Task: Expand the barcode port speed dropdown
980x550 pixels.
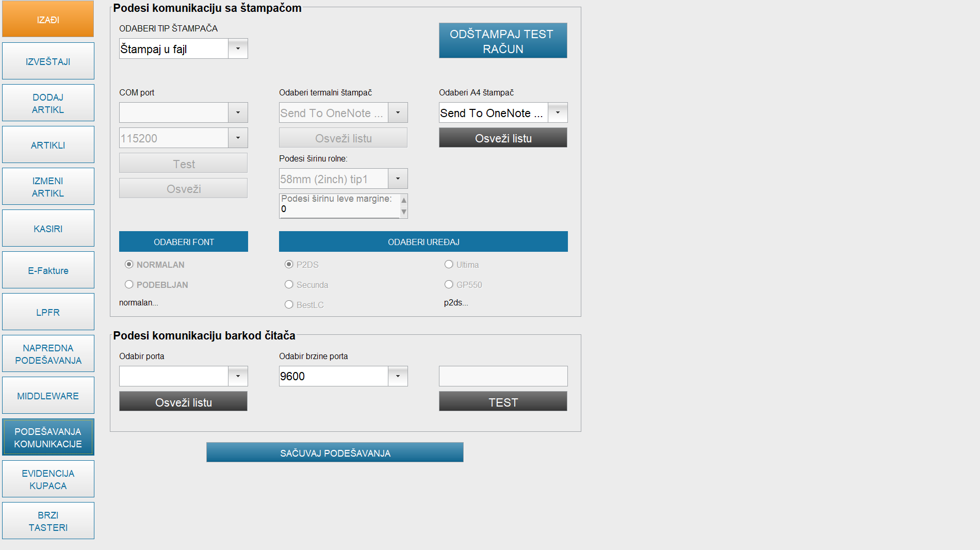Action: click(398, 376)
